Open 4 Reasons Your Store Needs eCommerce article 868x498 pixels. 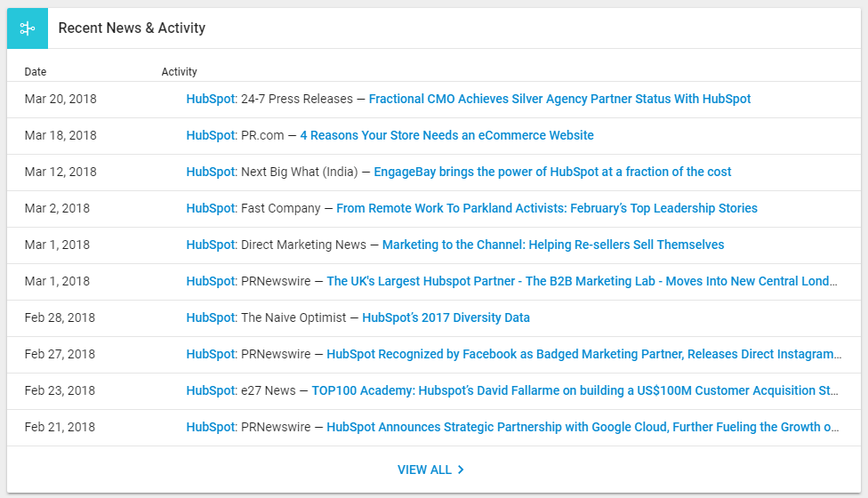pyautogui.click(x=446, y=135)
